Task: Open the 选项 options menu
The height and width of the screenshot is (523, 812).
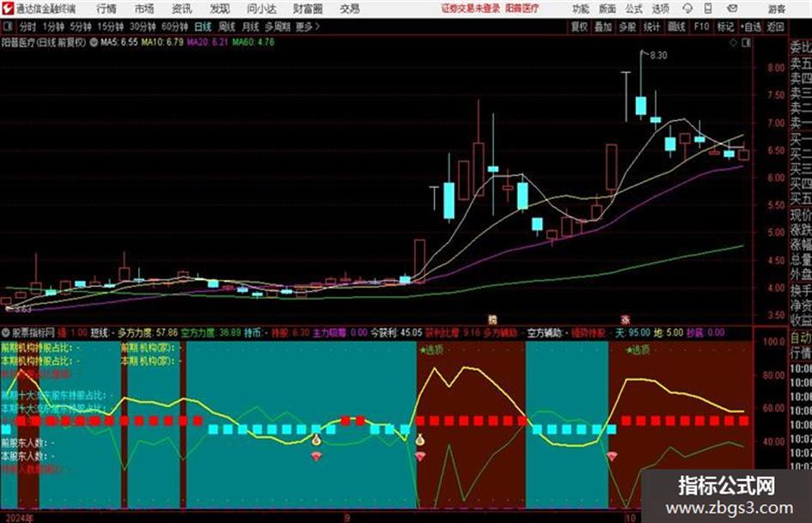Action: (661, 9)
